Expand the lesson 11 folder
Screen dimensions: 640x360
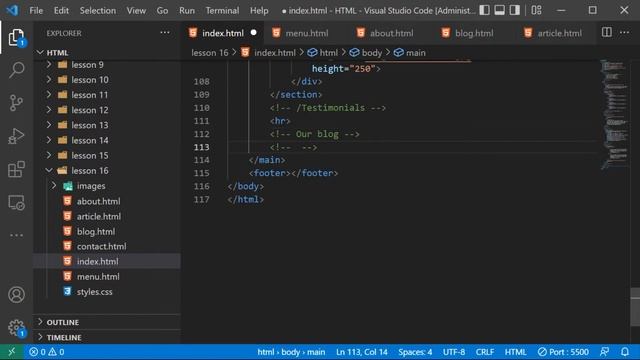click(x=49, y=95)
